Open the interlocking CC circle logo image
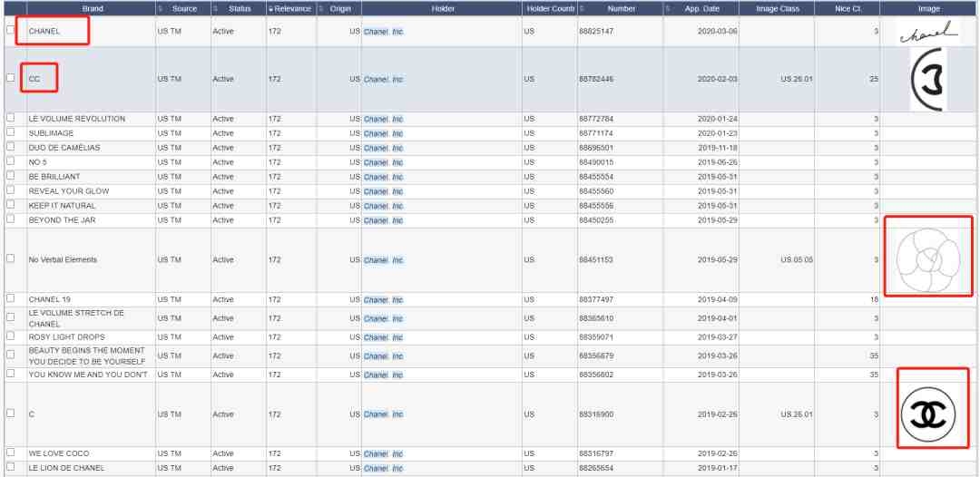Viewport: 980px width, 477px height. click(928, 414)
